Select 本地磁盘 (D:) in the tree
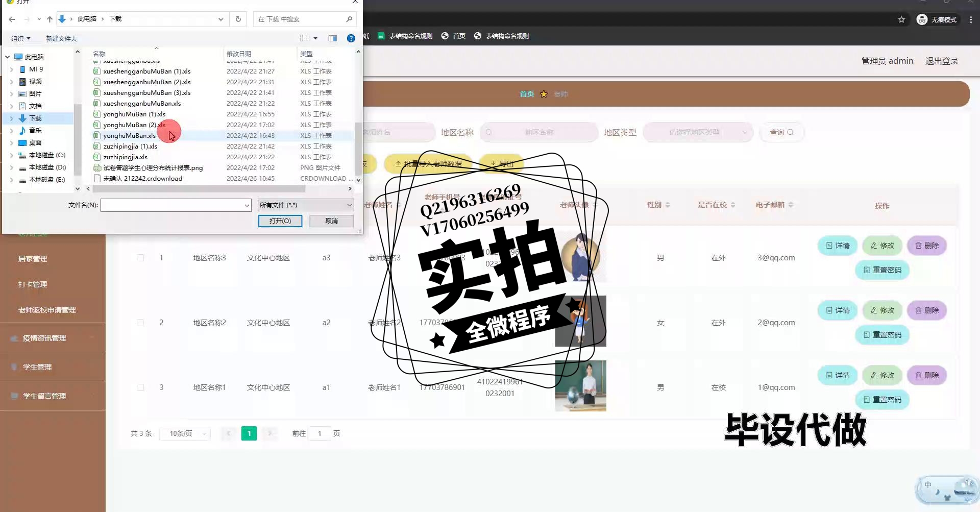This screenshot has width=980, height=512. (x=47, y=167)
